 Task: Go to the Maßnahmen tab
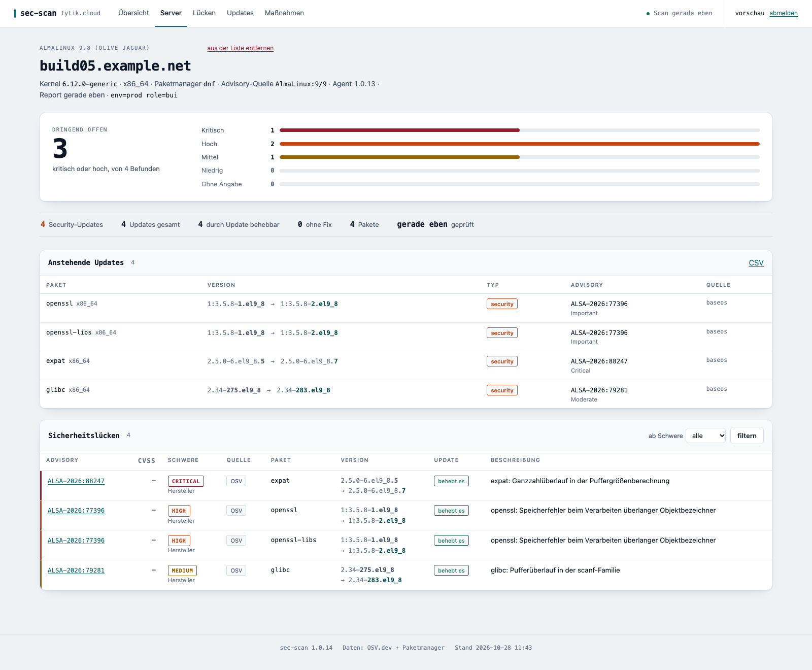click(x=284, y=13)
